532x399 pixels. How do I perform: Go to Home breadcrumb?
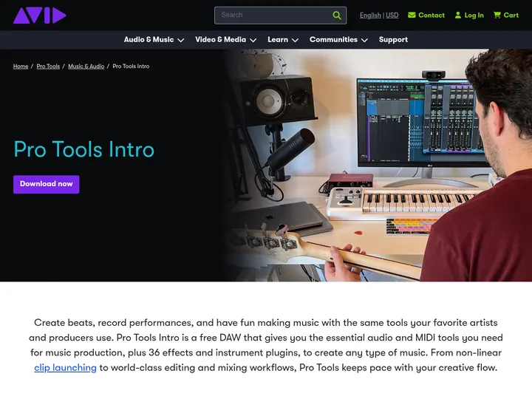point(21,66)
